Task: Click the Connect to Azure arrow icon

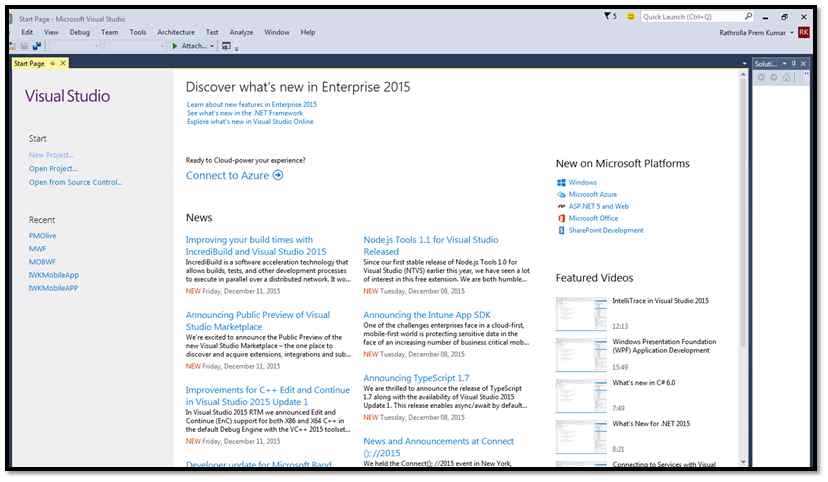Action: (x=278, y=175)
